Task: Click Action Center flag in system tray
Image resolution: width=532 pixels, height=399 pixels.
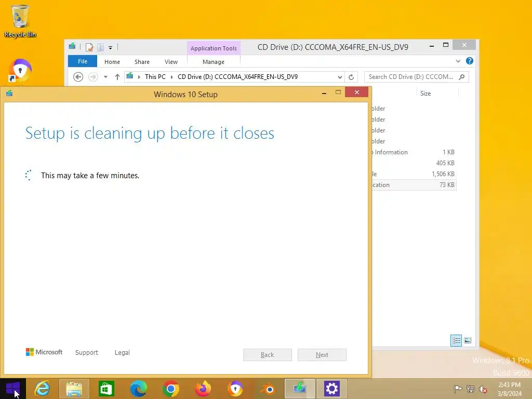Action: (x=458, y=389)
